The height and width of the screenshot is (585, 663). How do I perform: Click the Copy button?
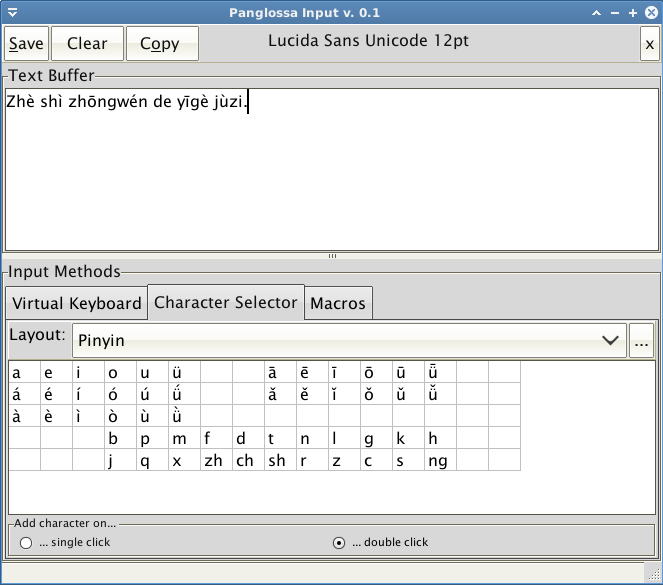point(160,43)
